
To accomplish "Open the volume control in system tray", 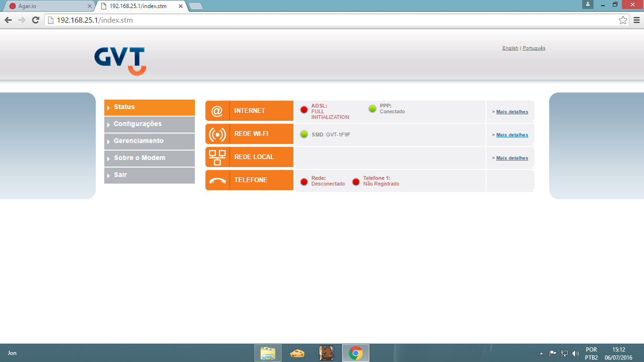I will pos(575,353).
